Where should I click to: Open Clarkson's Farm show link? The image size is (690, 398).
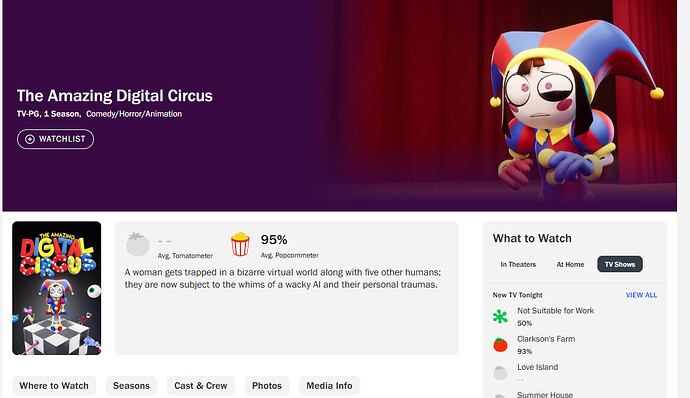pos(546,339)
